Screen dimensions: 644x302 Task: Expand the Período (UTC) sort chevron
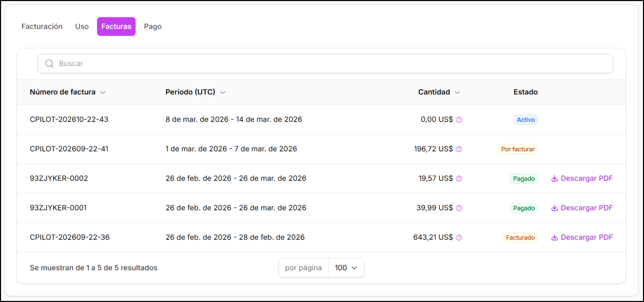(223, 93)
